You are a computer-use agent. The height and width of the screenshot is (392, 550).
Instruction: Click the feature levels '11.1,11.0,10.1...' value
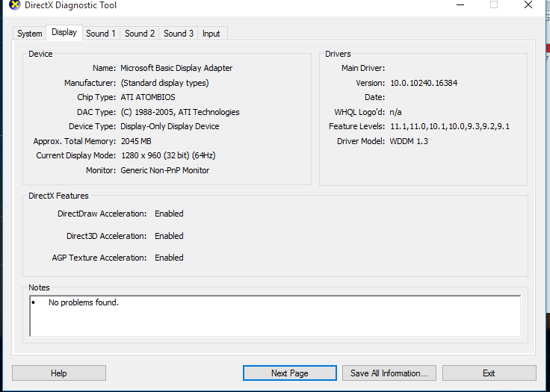coord(450,126)
